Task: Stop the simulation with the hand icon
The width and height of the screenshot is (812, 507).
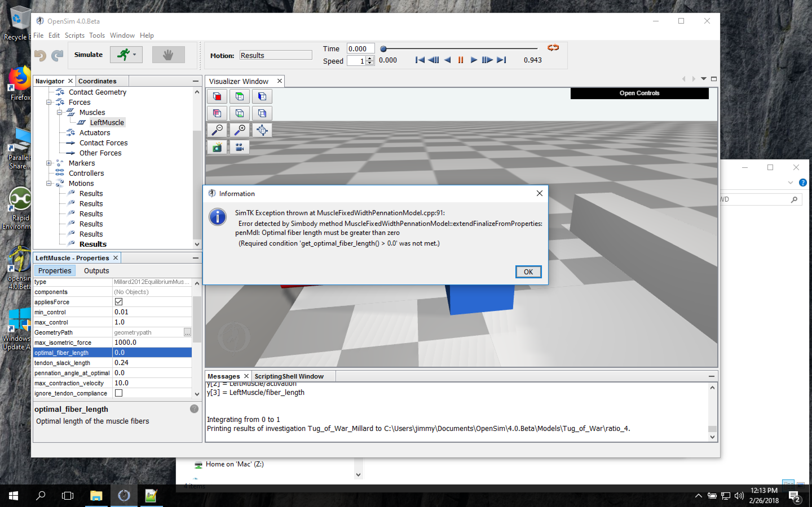Action: (x=168, y=54)
